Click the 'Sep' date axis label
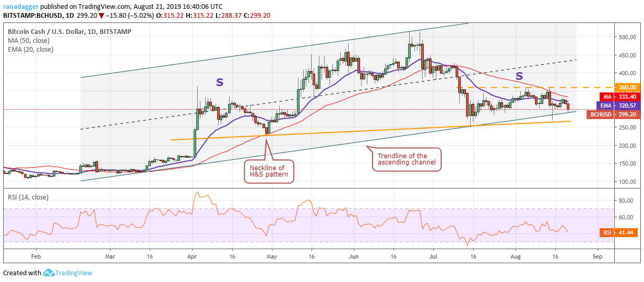 [598, 257]
